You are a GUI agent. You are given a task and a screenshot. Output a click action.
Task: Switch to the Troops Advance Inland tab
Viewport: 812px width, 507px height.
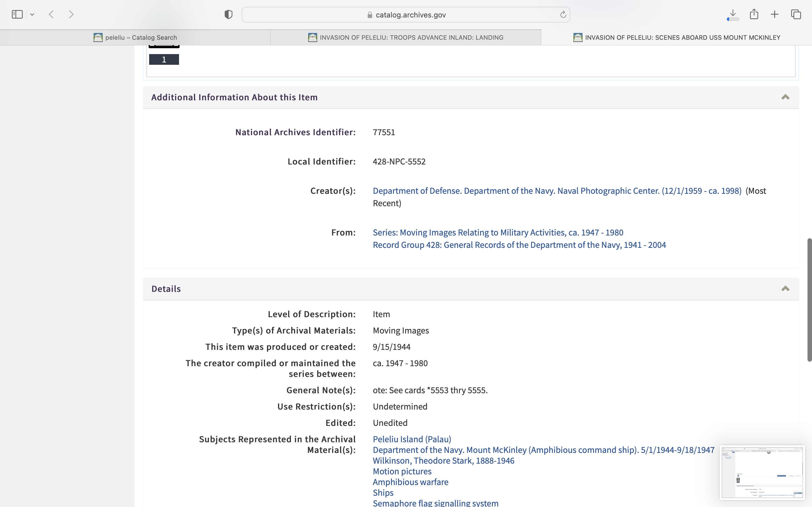coord(406,37)
